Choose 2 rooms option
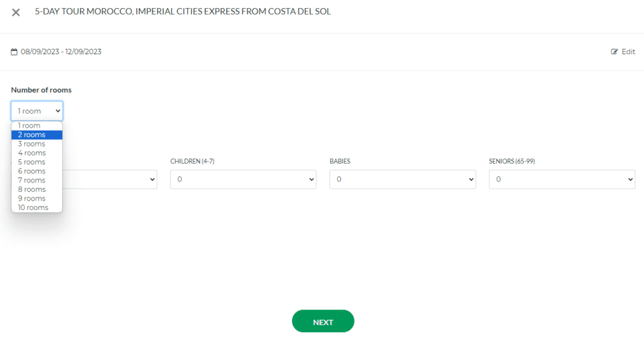 (32, 135)
